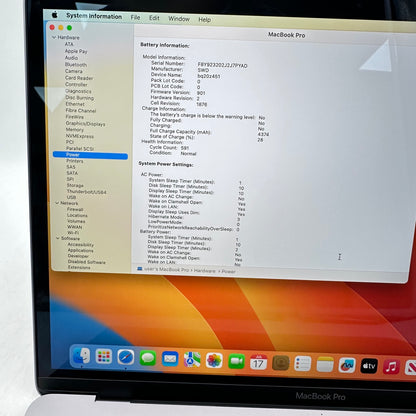Open the Messages app in Dock

pyautogui.click(x=148, y=358)
